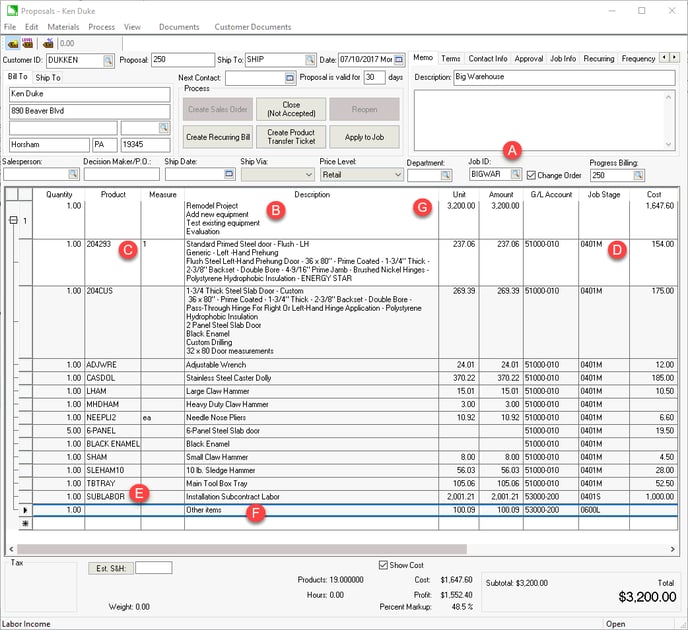This screenshot has height=630, width=688.
Task: Open the Price Level dropdown
Action: coord(362,175)
